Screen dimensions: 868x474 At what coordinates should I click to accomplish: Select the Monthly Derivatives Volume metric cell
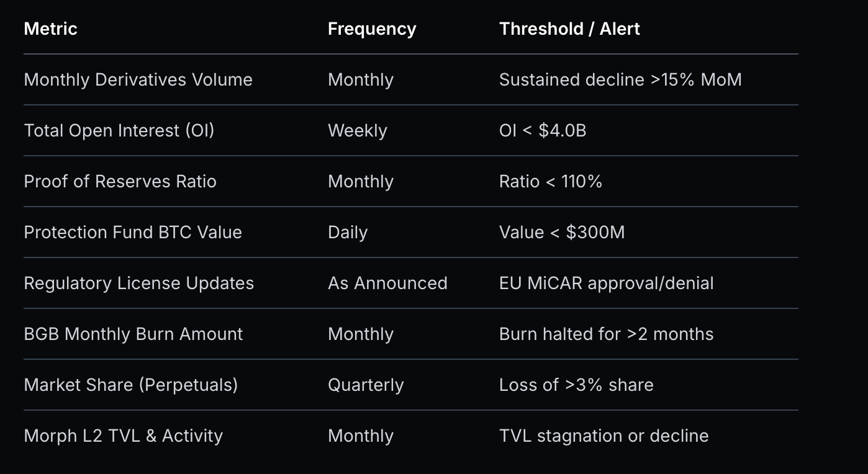(138, 80)
